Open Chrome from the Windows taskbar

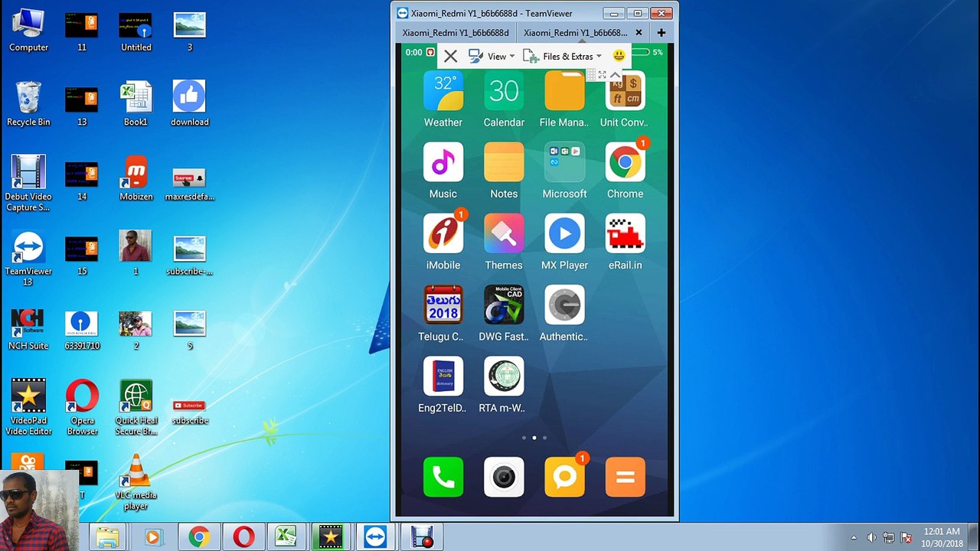click(x=198, y=537)
